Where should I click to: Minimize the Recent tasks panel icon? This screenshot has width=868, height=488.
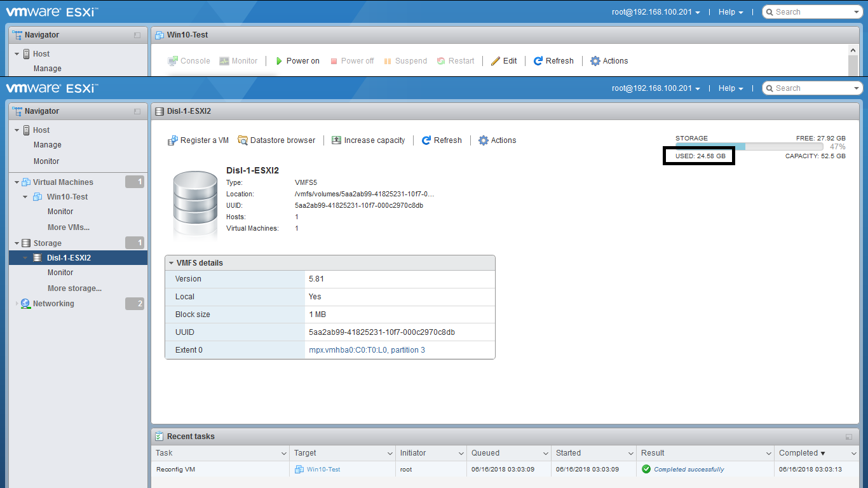point(849,437)
